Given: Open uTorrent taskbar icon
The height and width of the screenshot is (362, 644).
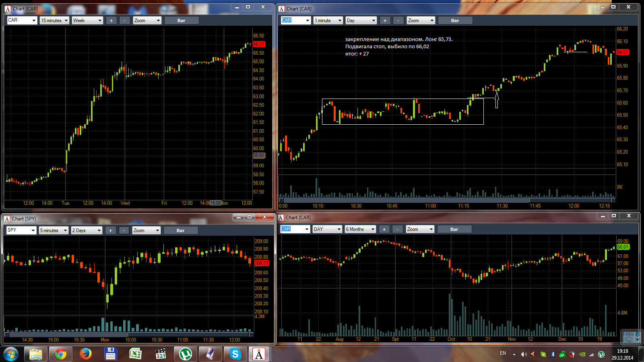Looking at the screenshot, I should [x=185, y=354].
